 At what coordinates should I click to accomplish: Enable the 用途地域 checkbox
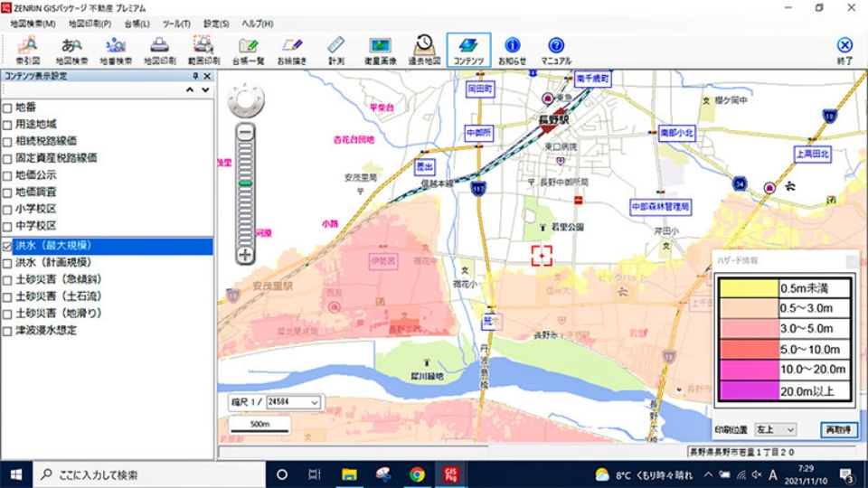tap(7, 125)
